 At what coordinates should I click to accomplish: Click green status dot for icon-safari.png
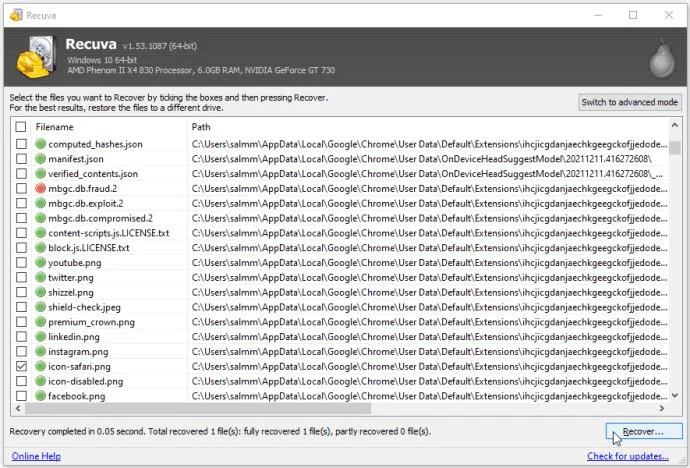(x=40, y=366)
